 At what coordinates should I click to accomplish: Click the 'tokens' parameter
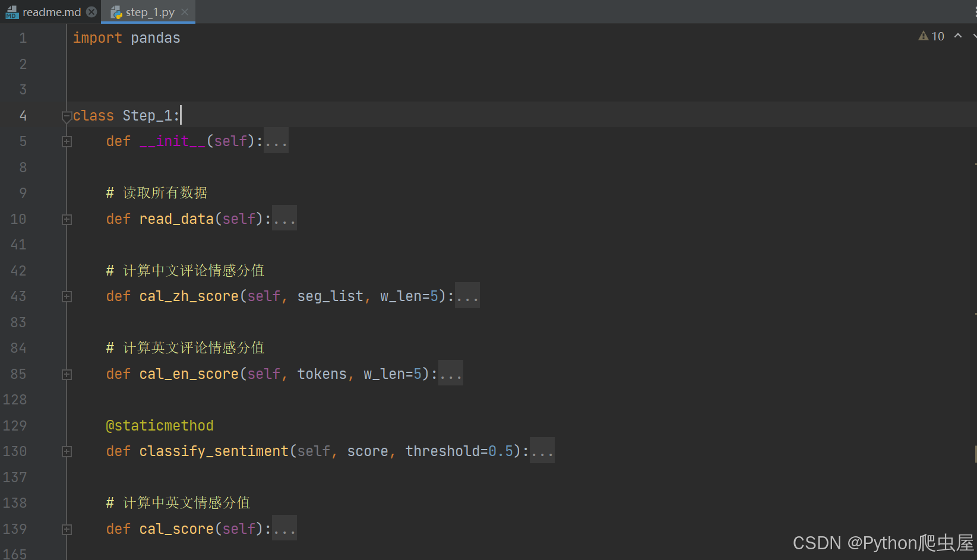(322, 374)
